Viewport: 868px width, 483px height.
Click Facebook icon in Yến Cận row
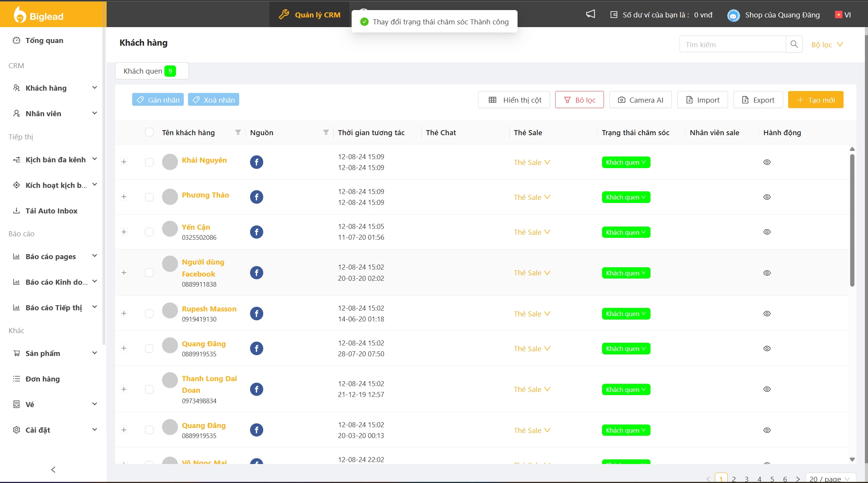tap(257, 232)
